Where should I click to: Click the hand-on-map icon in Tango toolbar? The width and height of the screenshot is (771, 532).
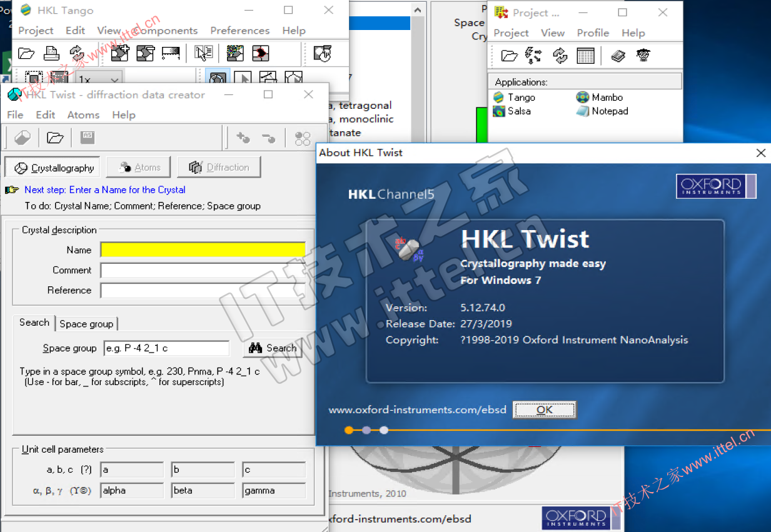point(322,53)
